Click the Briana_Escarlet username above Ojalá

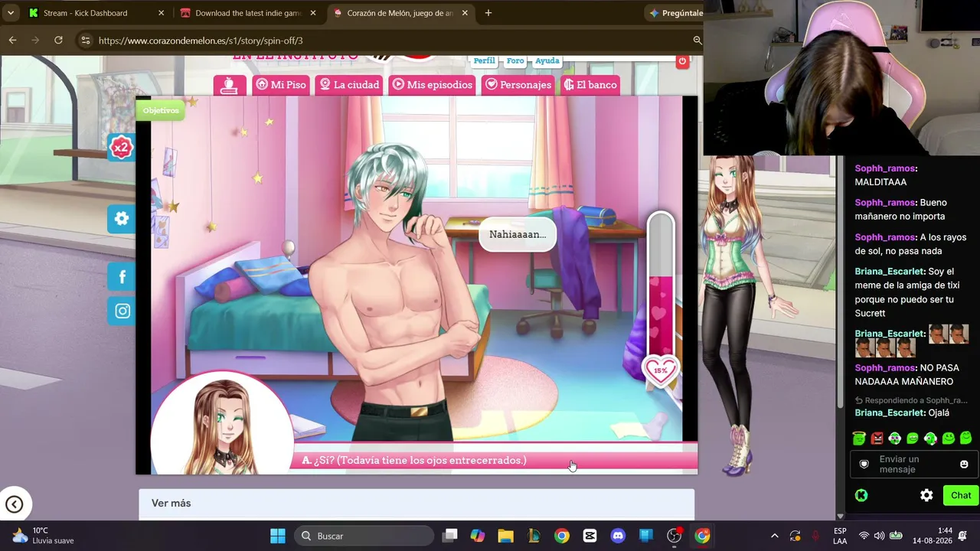point(890,413)
